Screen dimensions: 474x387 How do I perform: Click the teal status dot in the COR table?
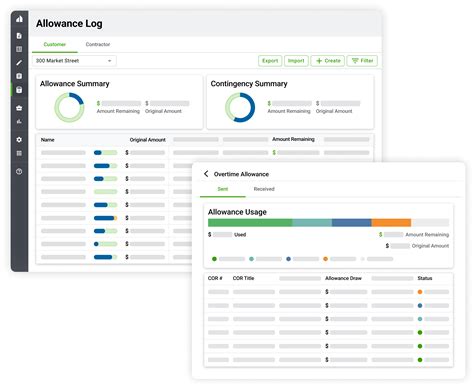[x=420, y=319]
